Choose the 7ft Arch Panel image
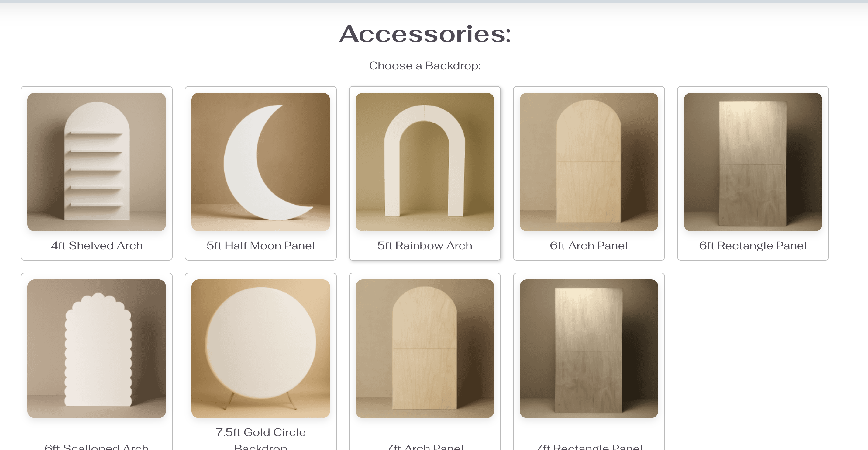The width and height of the screenshot is (868, 450). pyautogui.click(x=425, y=348)
